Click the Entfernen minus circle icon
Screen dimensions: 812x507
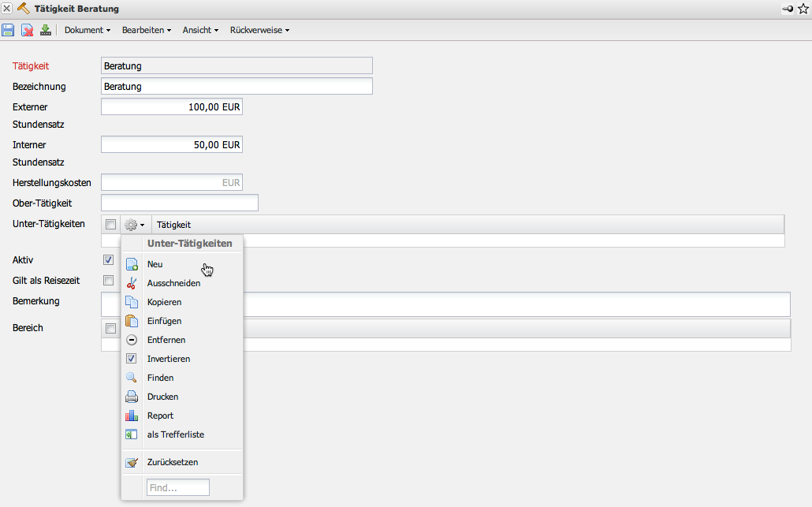(132, 341)
